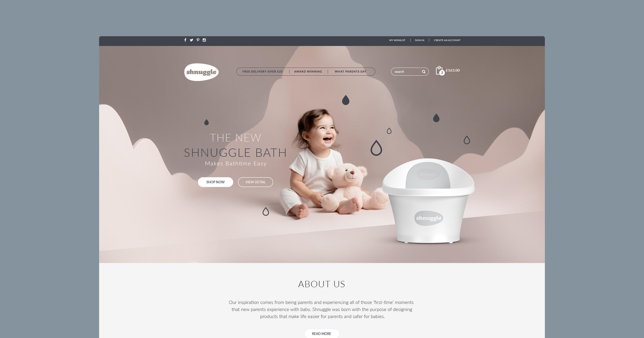Click the Twitter icon in header
Image resolution: width=644 pixels, height=338 pixels.
pos(191,40)
